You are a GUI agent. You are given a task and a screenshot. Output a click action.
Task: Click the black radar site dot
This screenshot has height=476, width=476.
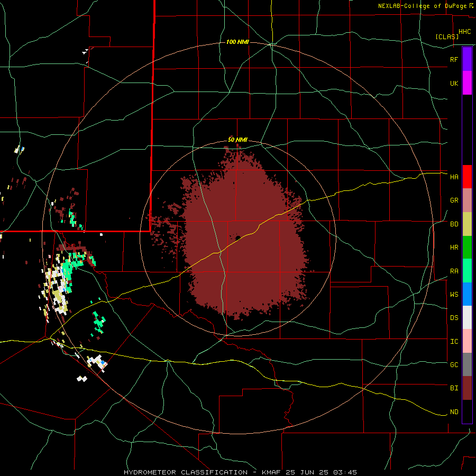[238, 237]
